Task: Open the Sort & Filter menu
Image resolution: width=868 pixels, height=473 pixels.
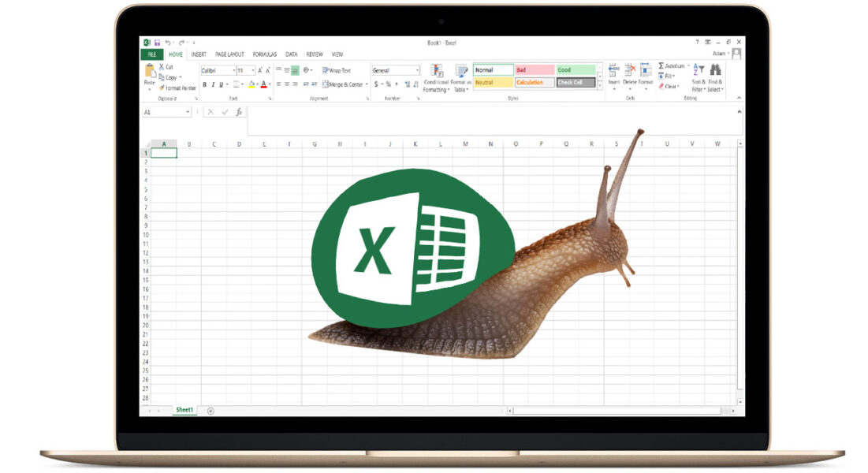Action: pos(698,78)
